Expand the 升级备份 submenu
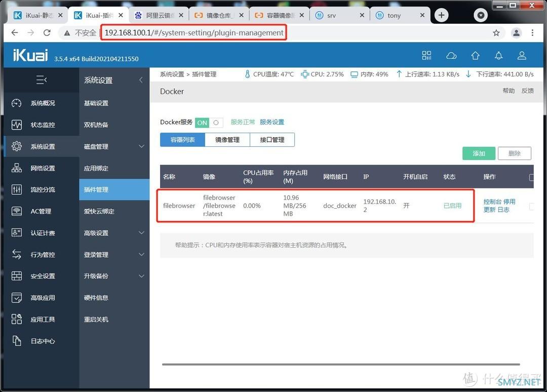The width and height of the screenshot is (547, 392). click(141, 276)
